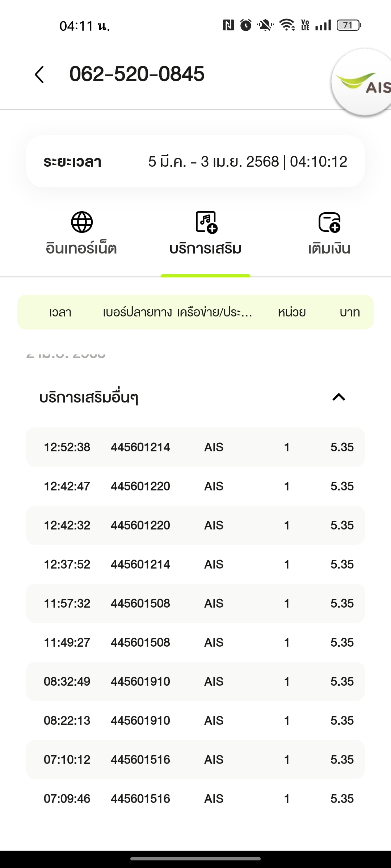This screenshot has height=868, width=391.
Task: Tap the wallet top-up icon
Action: [329, 222]
